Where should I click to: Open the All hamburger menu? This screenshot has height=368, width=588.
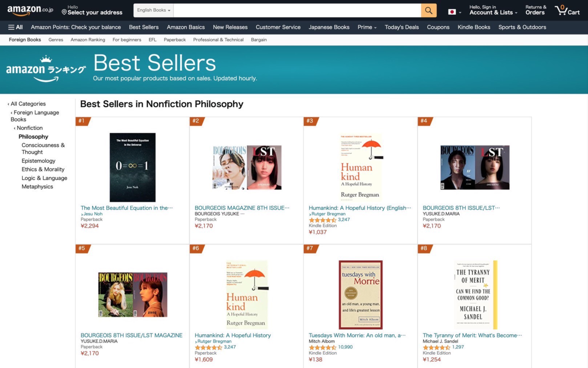[16, 27]
